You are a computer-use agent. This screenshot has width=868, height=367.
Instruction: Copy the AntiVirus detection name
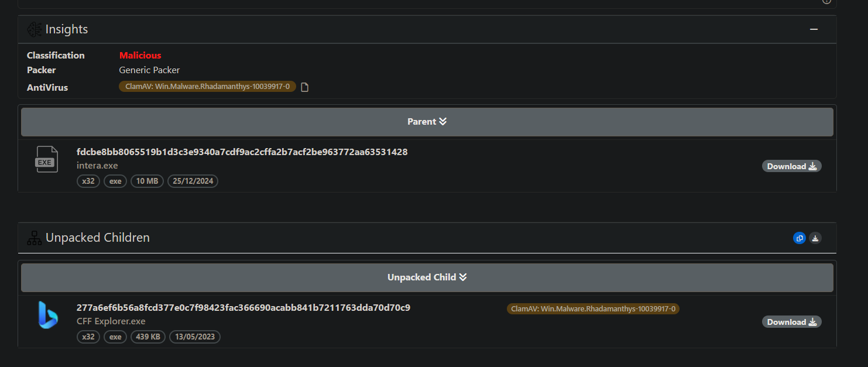click(304, 87)
